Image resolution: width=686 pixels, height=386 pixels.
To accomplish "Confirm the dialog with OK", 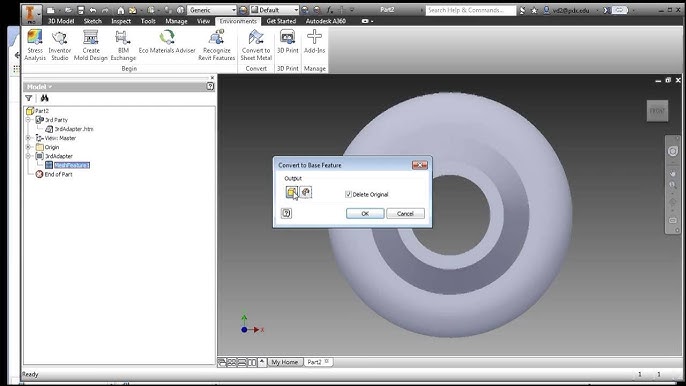I will point(365,214).
